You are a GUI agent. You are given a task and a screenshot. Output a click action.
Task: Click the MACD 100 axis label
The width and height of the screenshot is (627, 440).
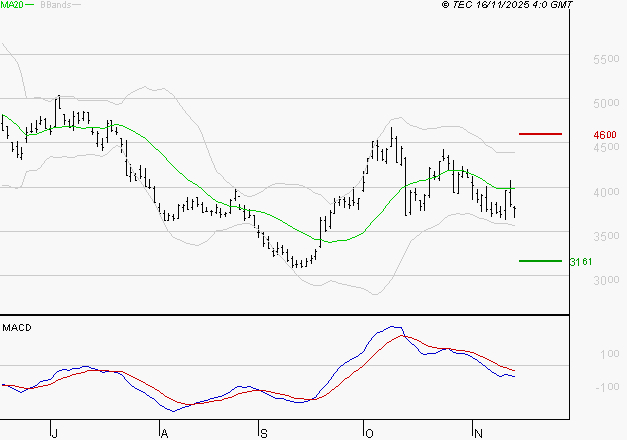pos(609,354)
